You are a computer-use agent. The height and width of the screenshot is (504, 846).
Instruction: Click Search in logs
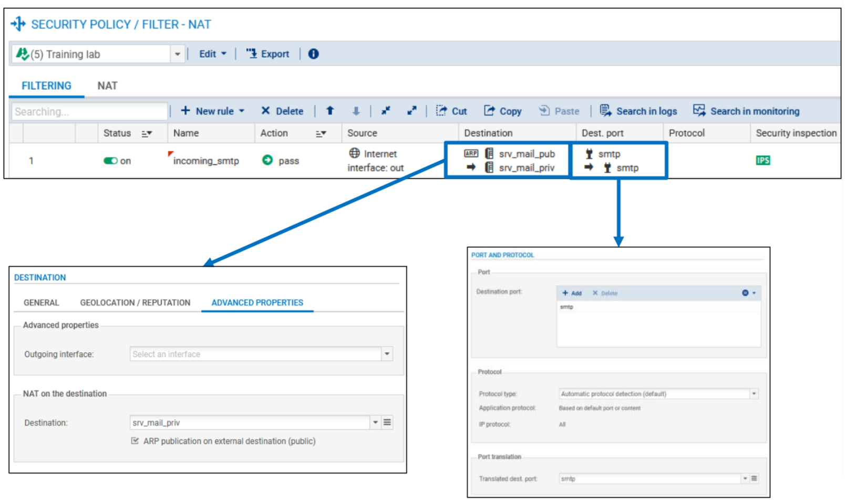coord(638,111)
